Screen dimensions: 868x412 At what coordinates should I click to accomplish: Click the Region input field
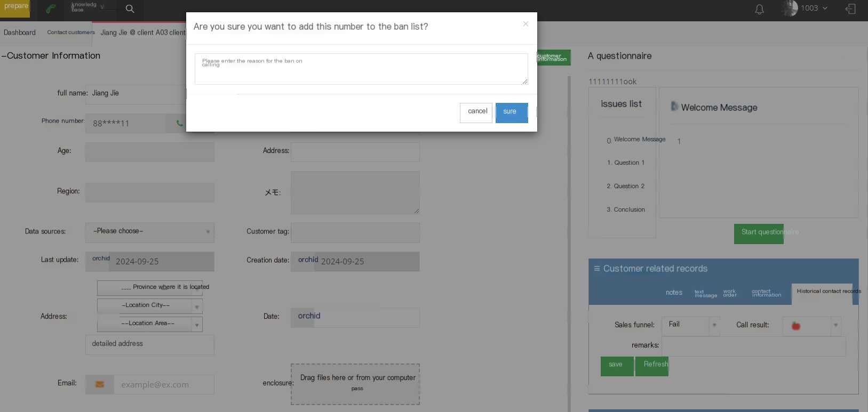(150, 192)
